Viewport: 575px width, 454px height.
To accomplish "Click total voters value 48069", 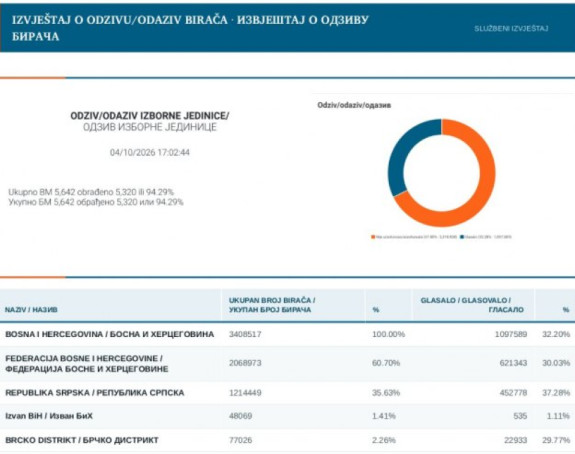I will [x=241, y=416].
